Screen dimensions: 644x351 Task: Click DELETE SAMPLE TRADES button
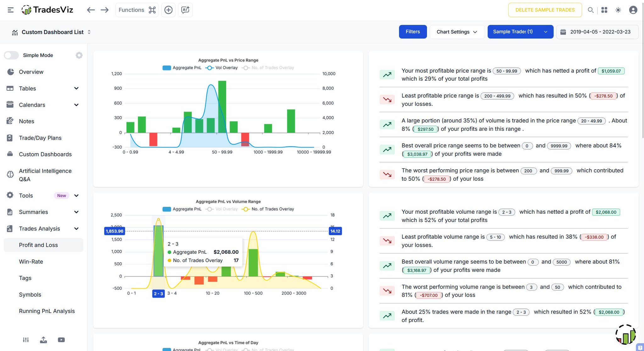point(545,10)
